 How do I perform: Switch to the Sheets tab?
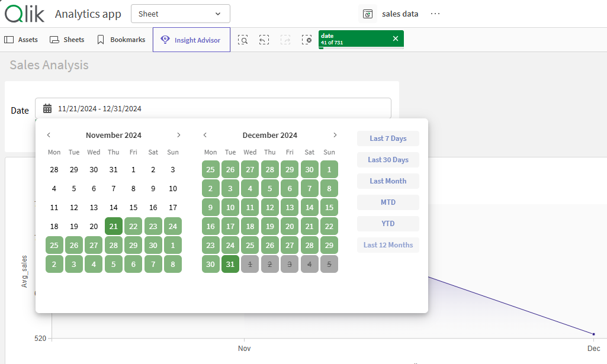pyautogui.click(x=67, y=40)
